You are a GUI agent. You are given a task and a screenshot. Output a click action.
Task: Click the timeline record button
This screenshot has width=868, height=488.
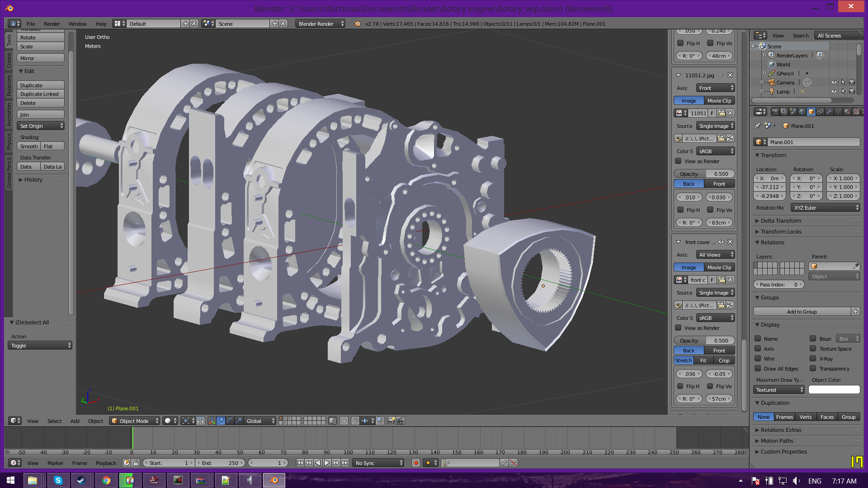pyautogui.click(x=415, y=463)
